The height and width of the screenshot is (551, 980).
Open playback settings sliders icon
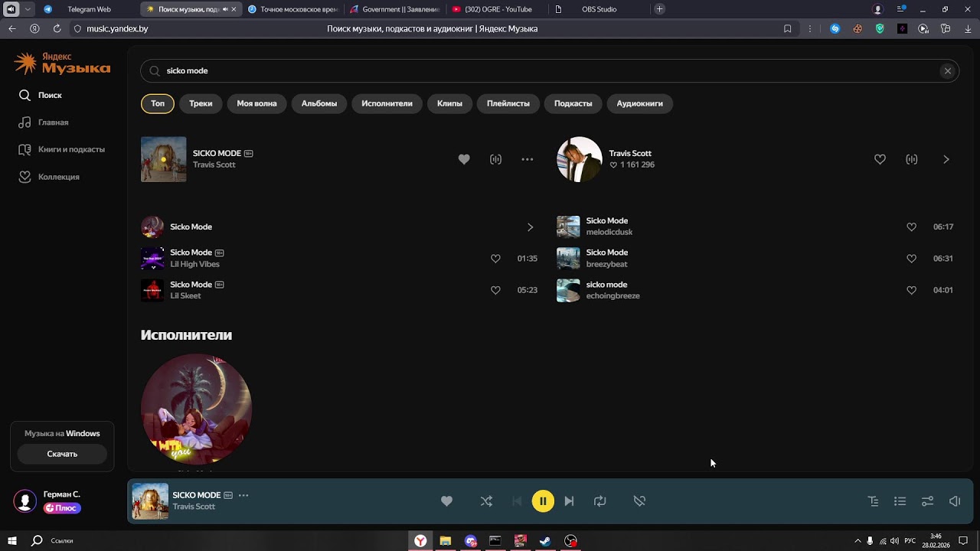[x=927, y=501]
